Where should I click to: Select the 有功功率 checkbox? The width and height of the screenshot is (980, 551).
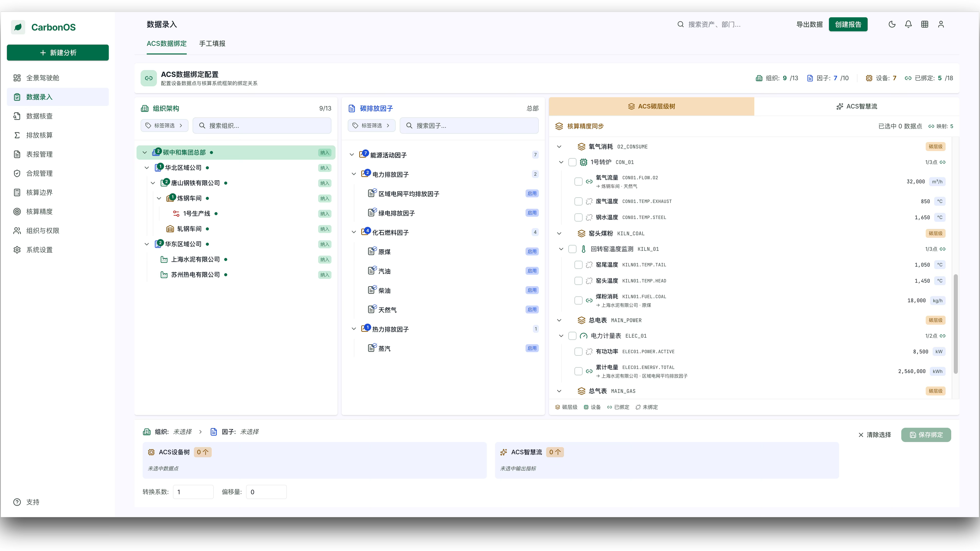(x=578, y=352)
